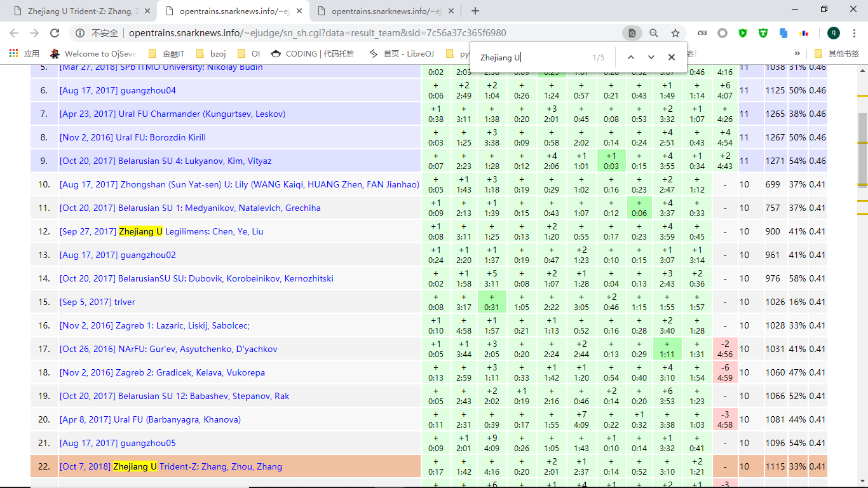Expand the hidden bookmarks overflow chevron
The height and width of the screenshot is (488, 868).
point(797,53)
